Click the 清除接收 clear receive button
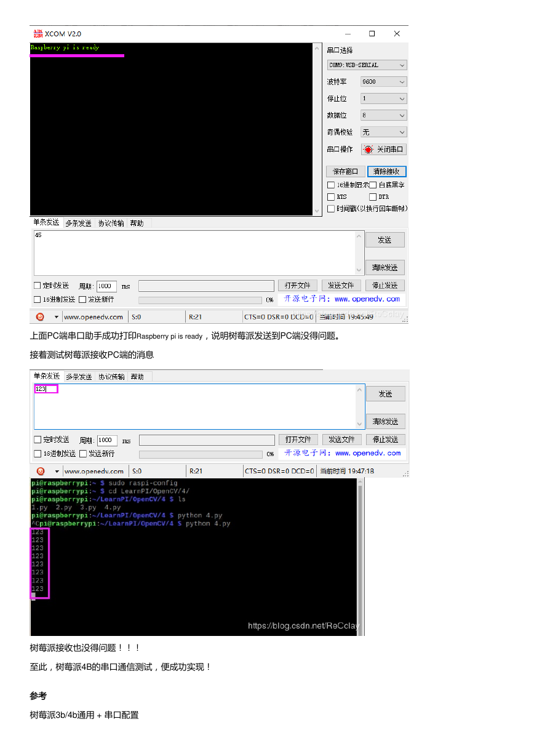 click(387, 171)
